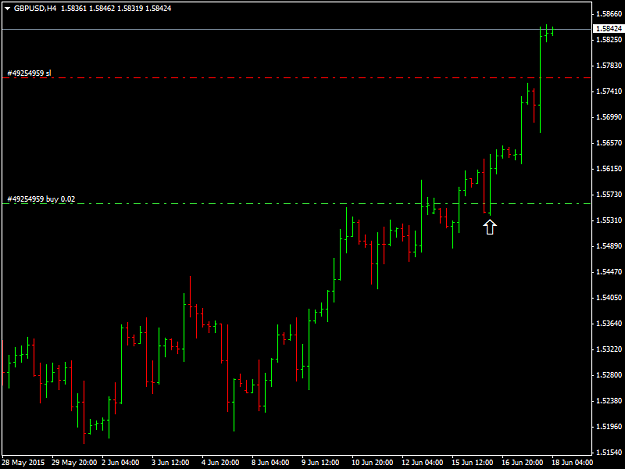Click the 1.58250 price scale value
The width and height of the screenshot is (625, 469).
(x=609, y=40)
